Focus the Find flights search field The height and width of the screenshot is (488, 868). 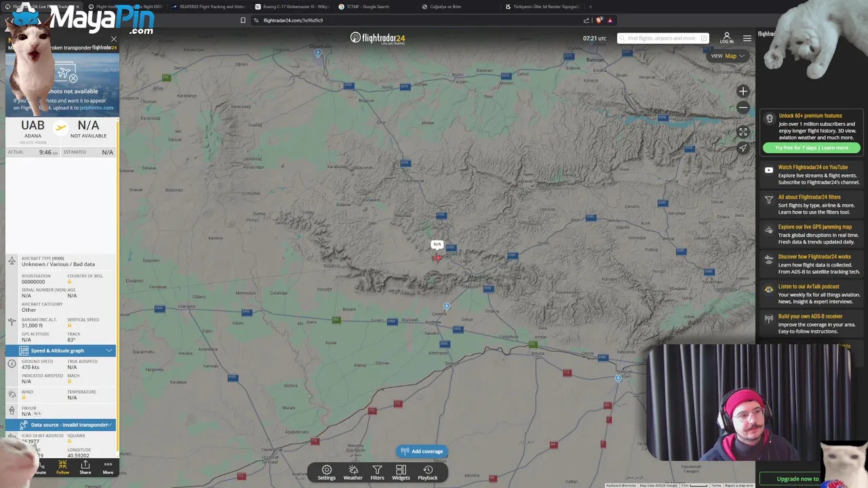663,38
